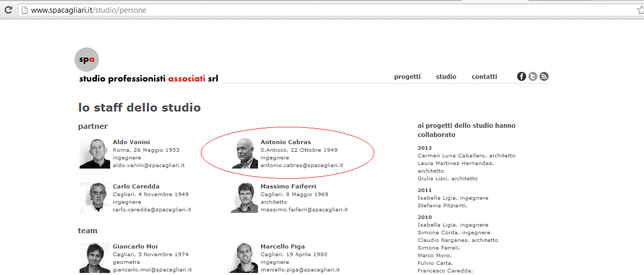644x275 pixels.
Task: Click email massimo.faiferri@spacagliari.it
Action: click(x=304, y=210)
